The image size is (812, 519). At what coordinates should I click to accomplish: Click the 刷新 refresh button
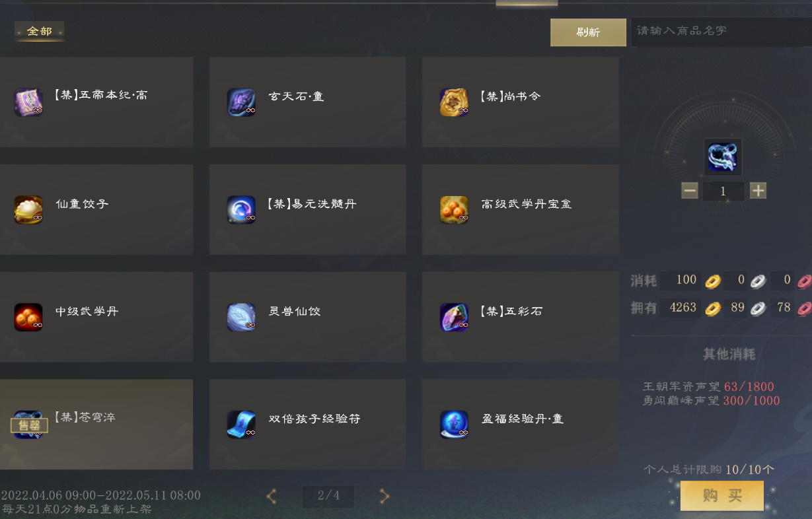588,32
